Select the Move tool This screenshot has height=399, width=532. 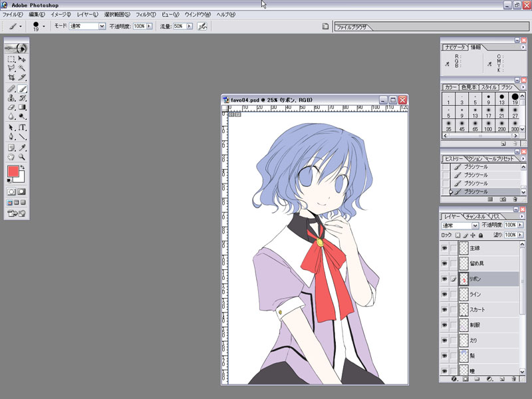coord(22,59)
